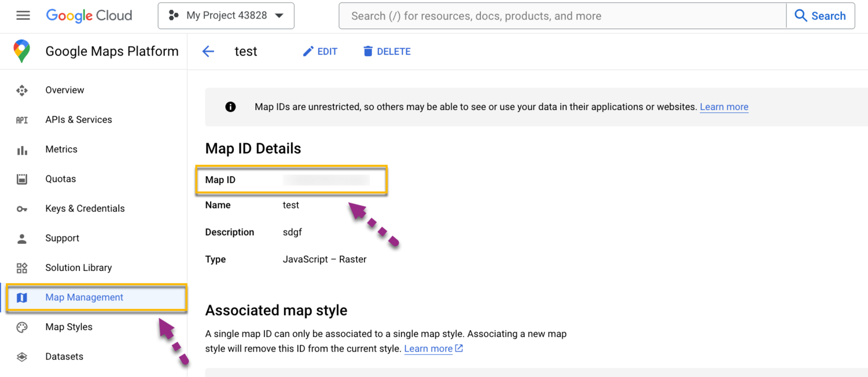
Task: Click the Datasets layers icon
Action: tap(22, 357)
